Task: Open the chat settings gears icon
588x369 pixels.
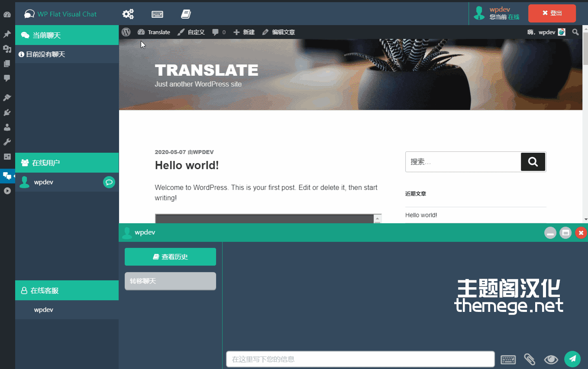Action: 128,14
